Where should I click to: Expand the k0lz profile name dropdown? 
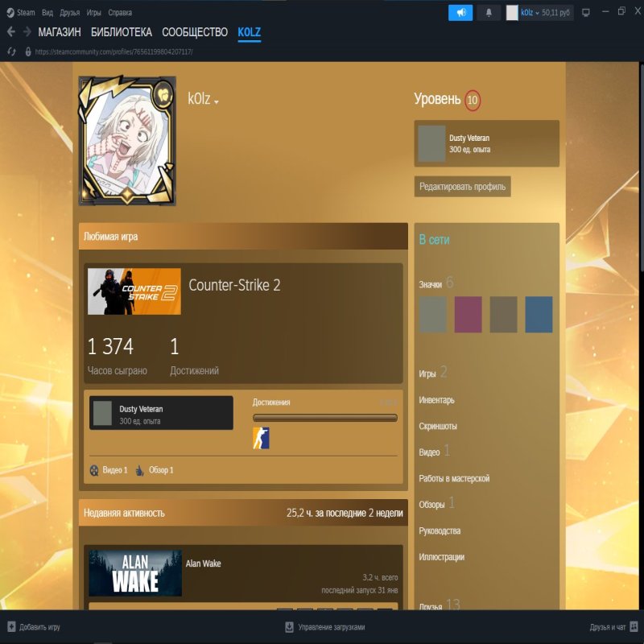click(x=217, y=101)
